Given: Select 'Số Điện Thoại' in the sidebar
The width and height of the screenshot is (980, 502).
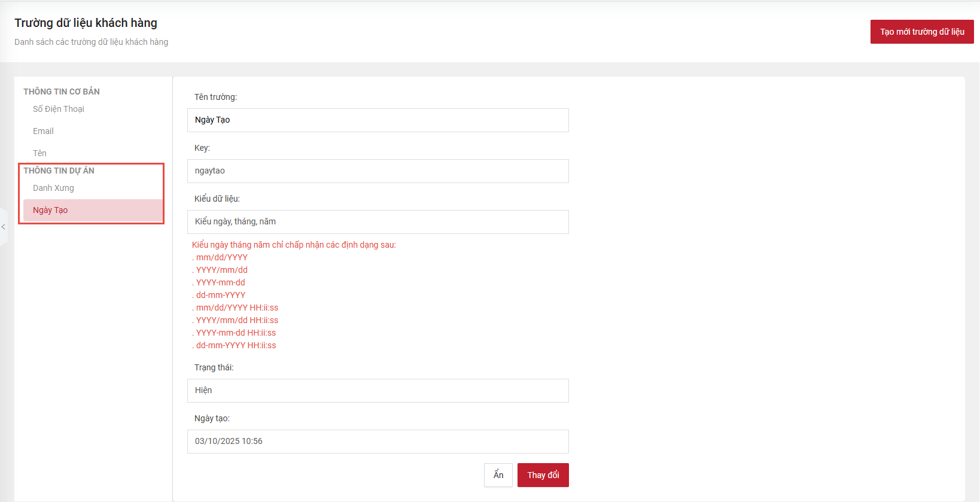Looking at the screenshot, I should [x=59, y=109].
